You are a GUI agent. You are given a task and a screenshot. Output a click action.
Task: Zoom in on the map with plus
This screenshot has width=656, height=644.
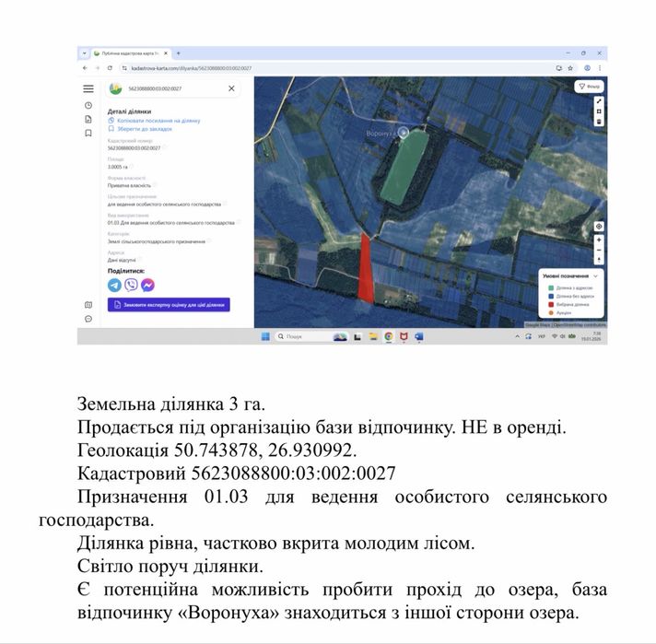pos(599,240)
